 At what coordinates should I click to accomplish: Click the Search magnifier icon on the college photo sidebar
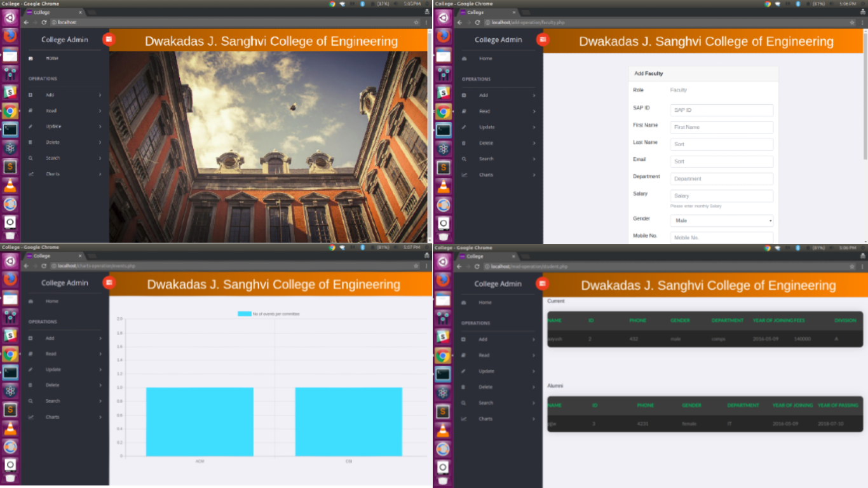[31, 158]
